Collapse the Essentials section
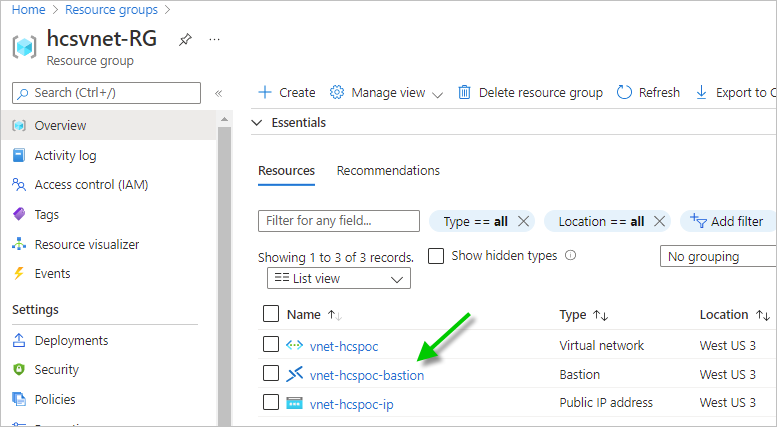This screenshot has width=777, height=427. point(257,123)
